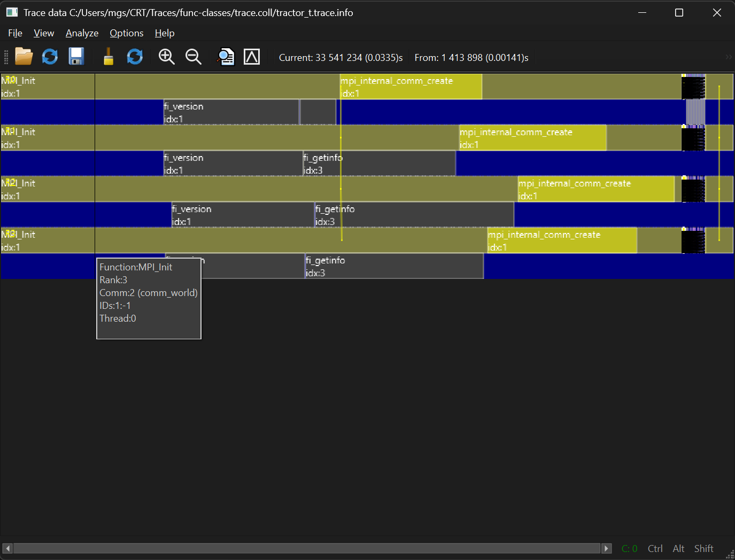
Task: Click the green 'C: 0' status indicator
Action: (629, 549)
